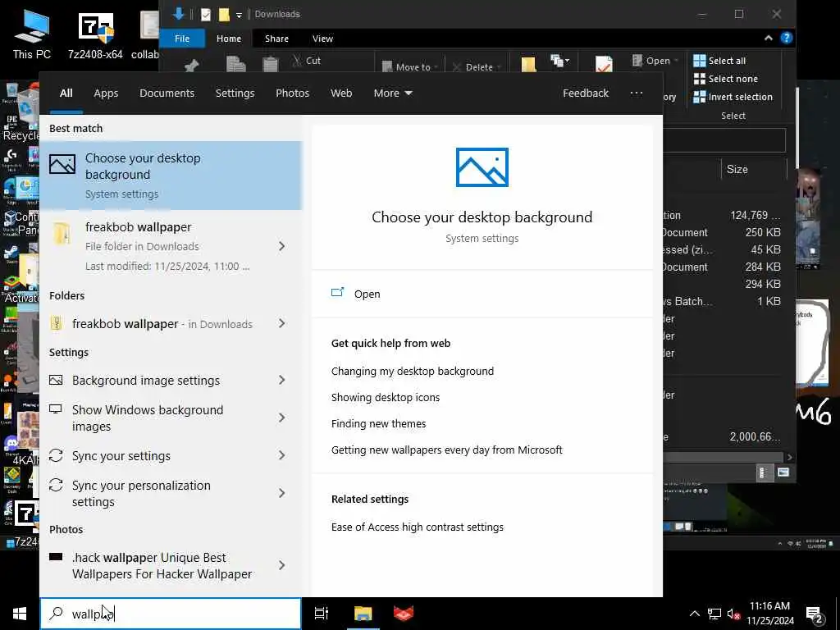Expand arrow for freakbob wallpaper File folder result
840x630 pixels.
[282, 246]
